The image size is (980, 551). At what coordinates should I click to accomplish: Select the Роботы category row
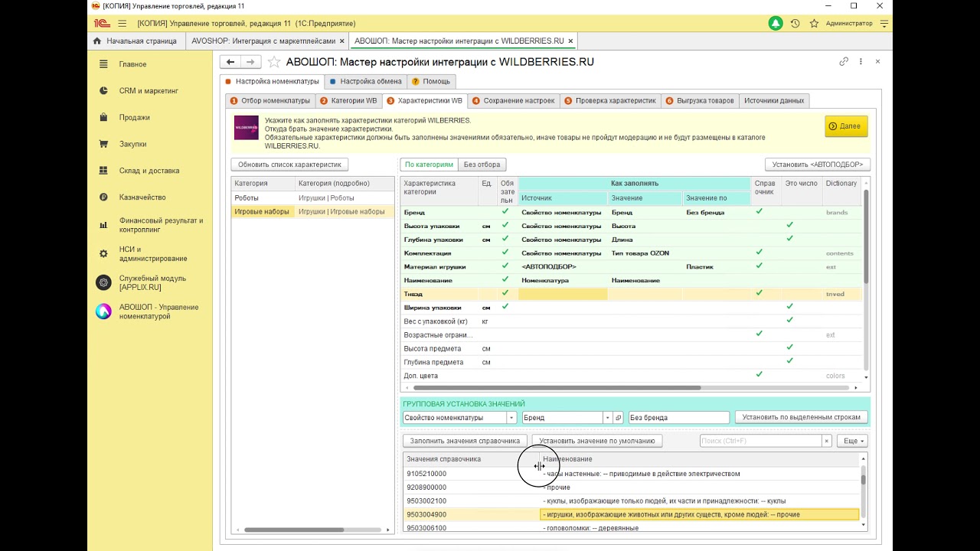(x=313, y=198)
